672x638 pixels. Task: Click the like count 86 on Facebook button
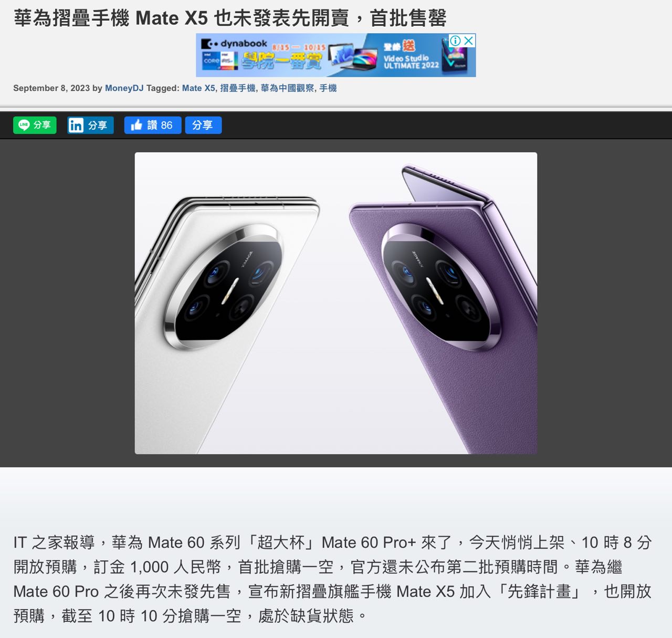pos(166,125)
